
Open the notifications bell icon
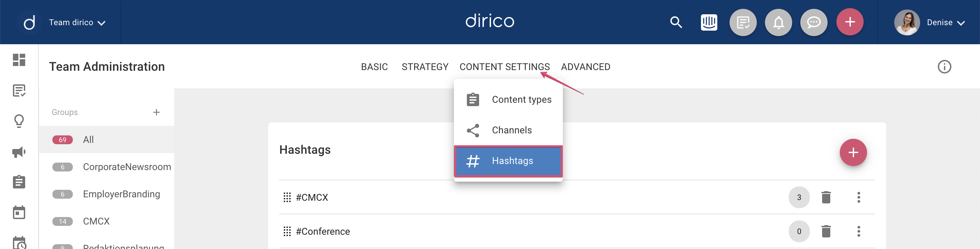pyautogui.click(x=778, y=22)
